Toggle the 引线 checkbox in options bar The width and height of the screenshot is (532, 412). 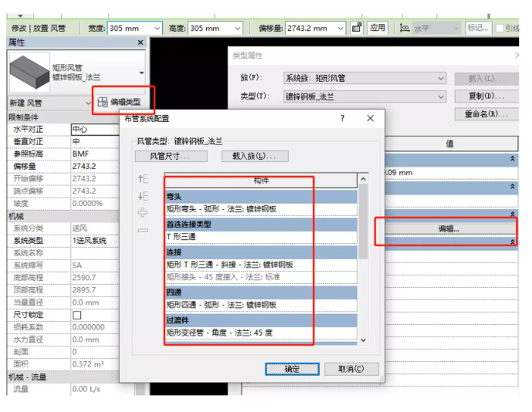pos(499,28)
